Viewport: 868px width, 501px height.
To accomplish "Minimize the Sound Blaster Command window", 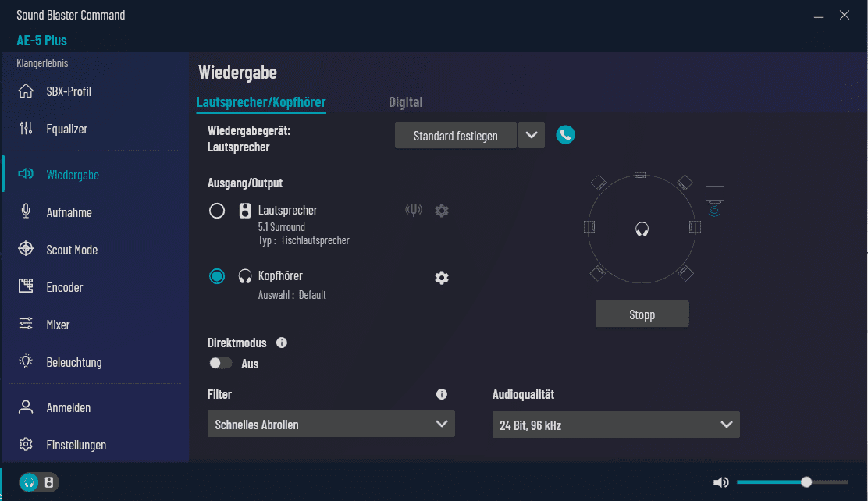I will [x=818, y=16].
